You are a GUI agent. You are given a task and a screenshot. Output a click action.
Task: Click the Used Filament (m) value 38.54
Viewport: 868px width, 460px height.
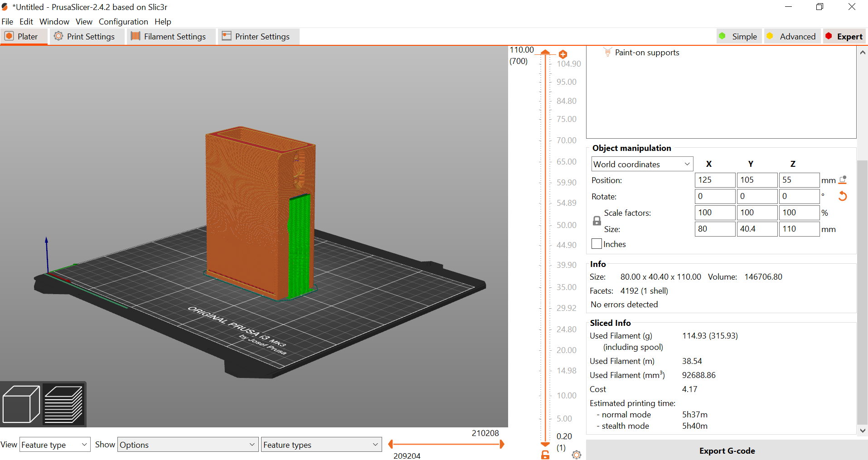(692, 361)
